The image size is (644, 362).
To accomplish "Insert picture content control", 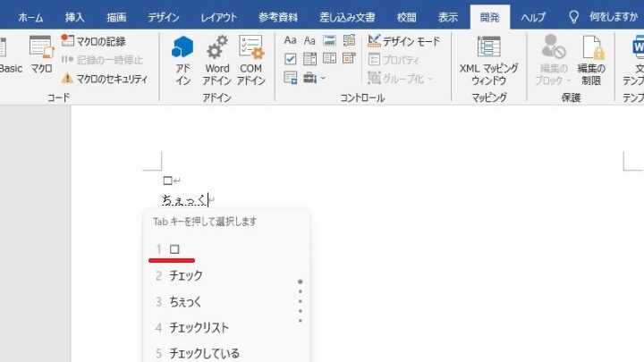I will 329,40.
